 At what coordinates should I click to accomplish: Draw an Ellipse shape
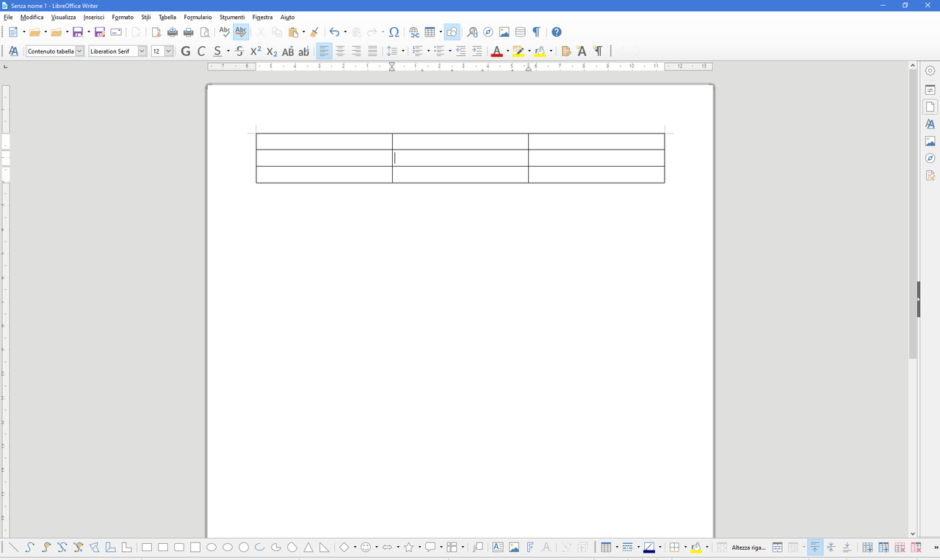tap(211, 548)
